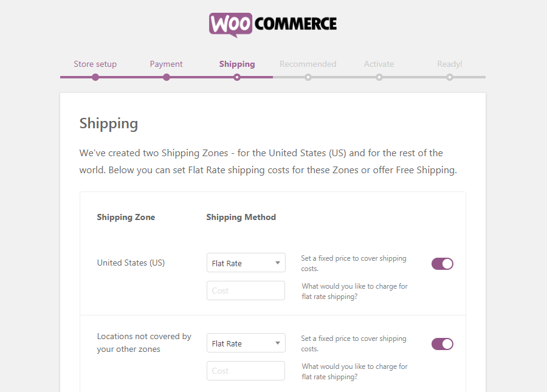Image resolution: width=547 pixels, height=392 pixels.
Task: Toggle the United States shipping switch back on
Action: click(442, 263)
